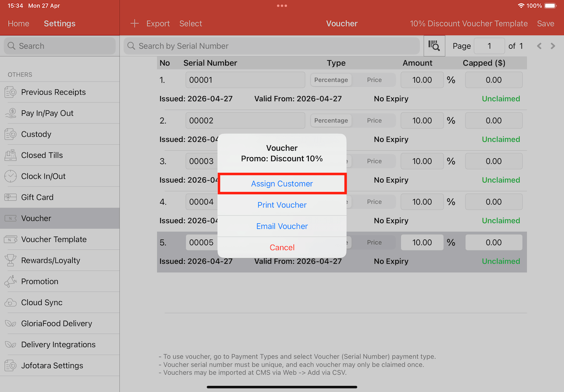
Task: Click the Previous Receipts sidebar icon
Action: pos(11,92)
